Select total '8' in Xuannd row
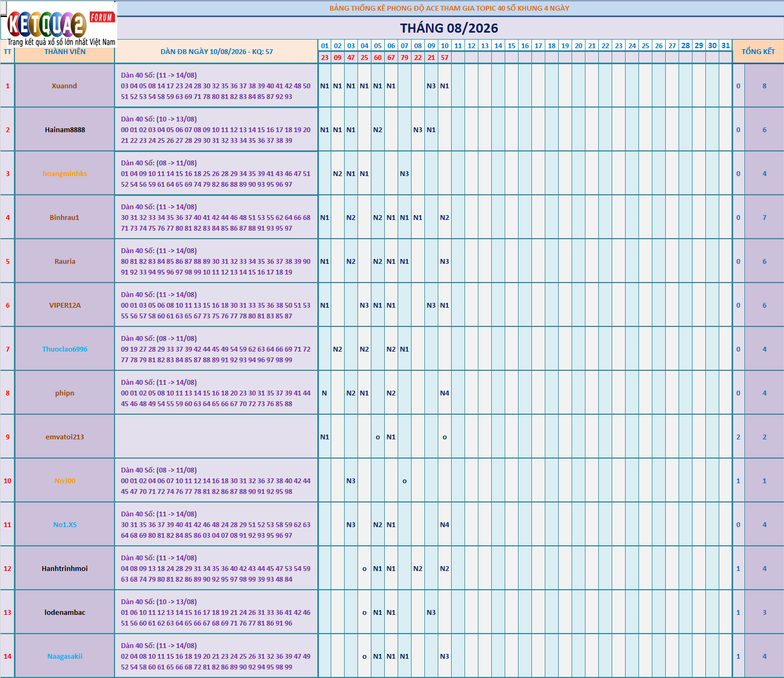The image size is (784, 678). click(764, 86)
